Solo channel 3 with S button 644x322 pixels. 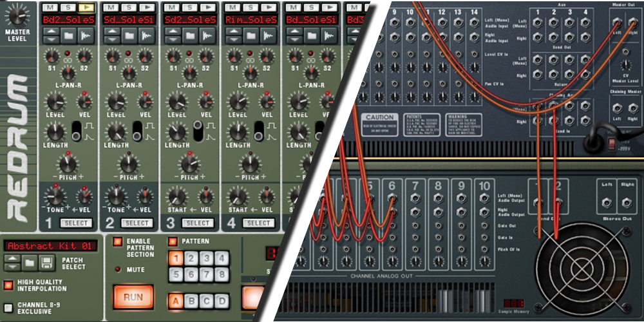pos(189,7)
